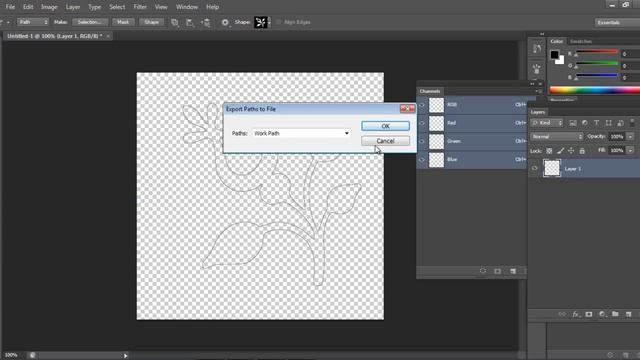640x360 pixels.
Task: Filter layers by adjustment layer icon
Action: tap(584, 123)
